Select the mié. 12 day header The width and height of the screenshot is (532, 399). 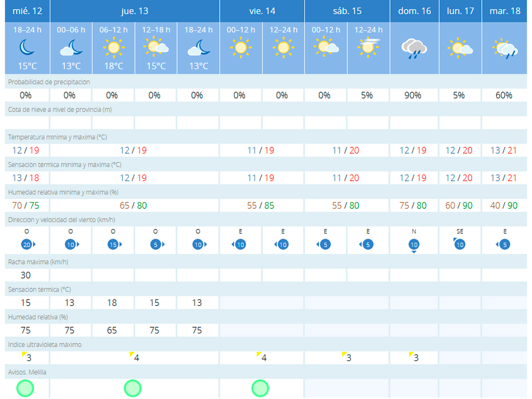tap(27, 11)
